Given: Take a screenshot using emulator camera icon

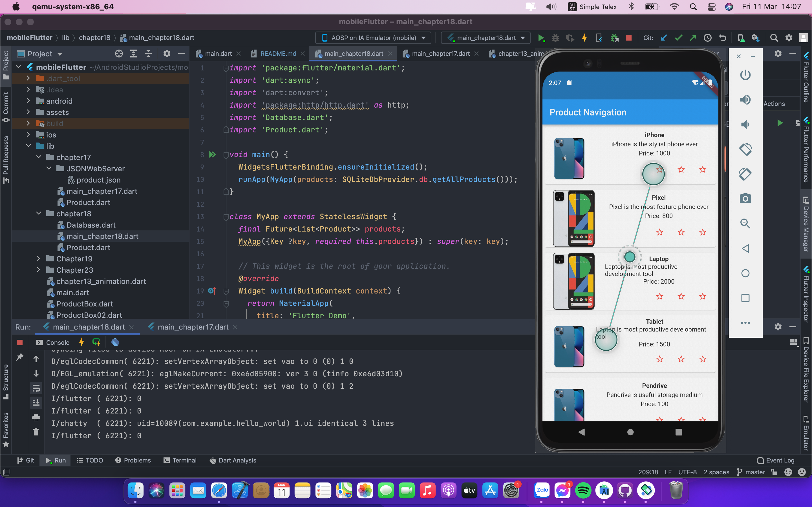Looking at the screenshot, I should click(x=745, y=199).
